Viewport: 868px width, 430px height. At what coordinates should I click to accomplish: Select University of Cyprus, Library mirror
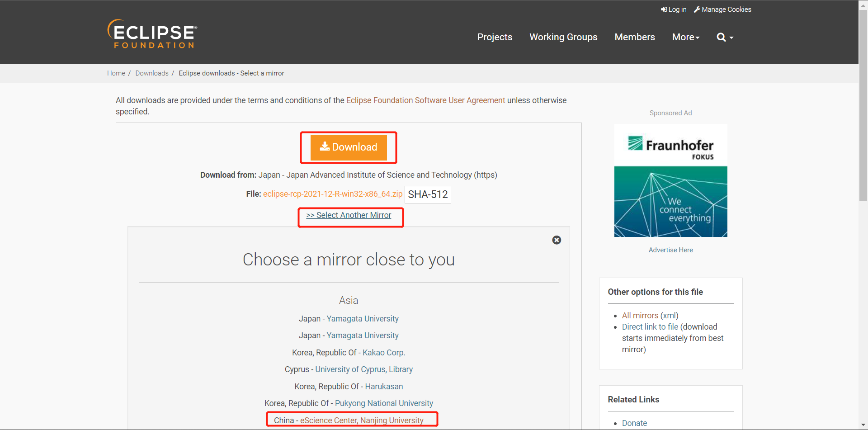tap(364, 369)
